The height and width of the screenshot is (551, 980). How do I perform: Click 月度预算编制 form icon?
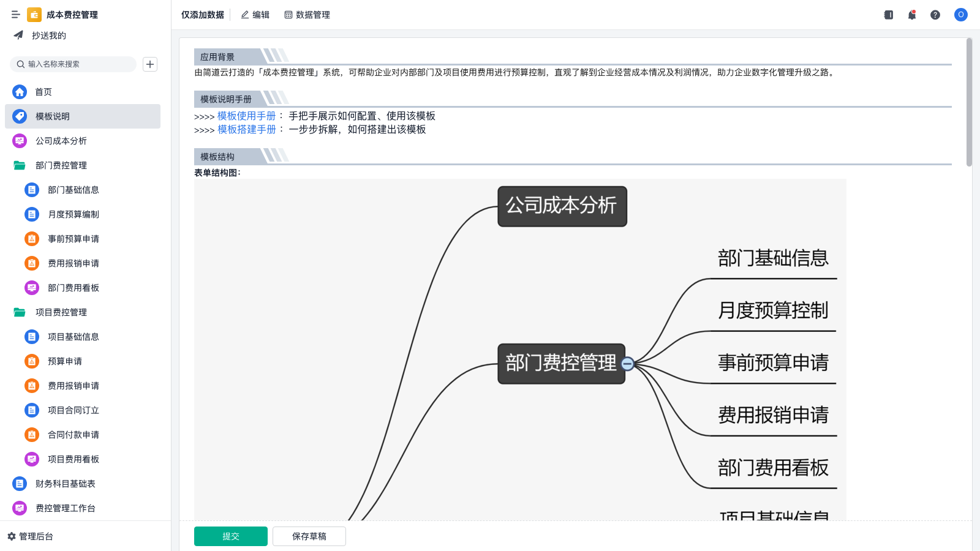pyautogui.click(x=32, y=214)
